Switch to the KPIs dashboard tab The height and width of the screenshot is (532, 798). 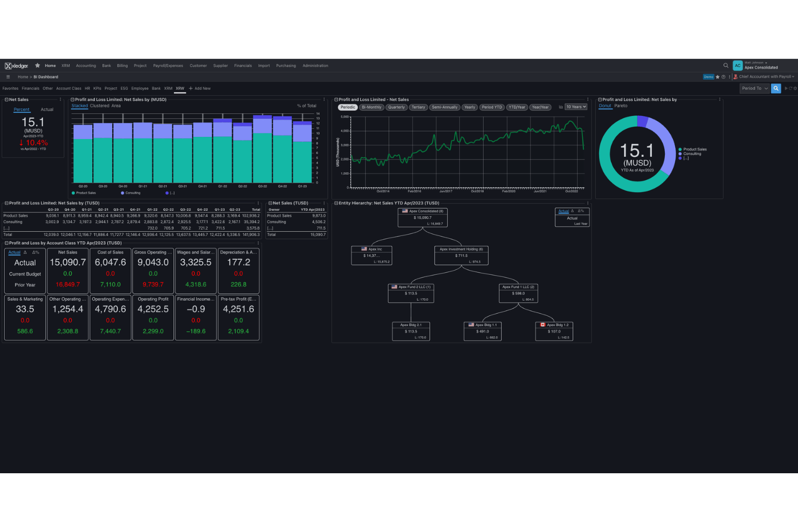(x=97, y=88)
